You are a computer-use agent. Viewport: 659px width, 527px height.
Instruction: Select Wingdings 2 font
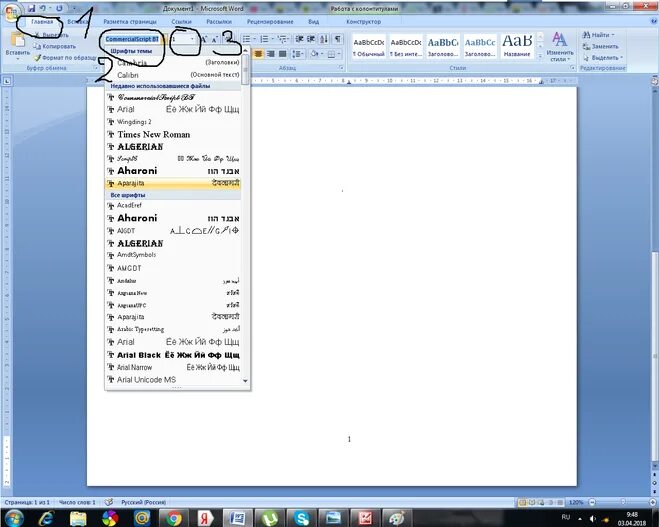(x=173, y=122)
